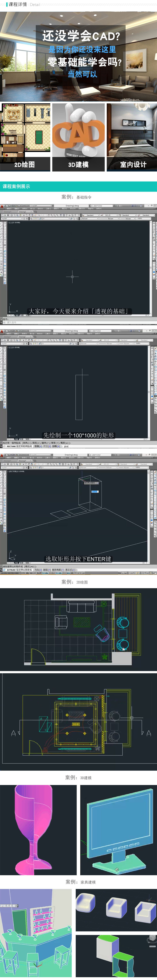Open the three sofa chairs model image
The height and width of the screenshot is (980, 157).
click(116, 910)
